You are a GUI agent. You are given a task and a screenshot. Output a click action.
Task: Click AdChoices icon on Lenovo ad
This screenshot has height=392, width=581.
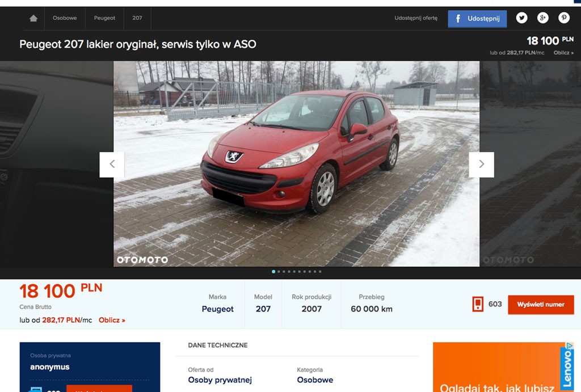click(x=570, y=345)
